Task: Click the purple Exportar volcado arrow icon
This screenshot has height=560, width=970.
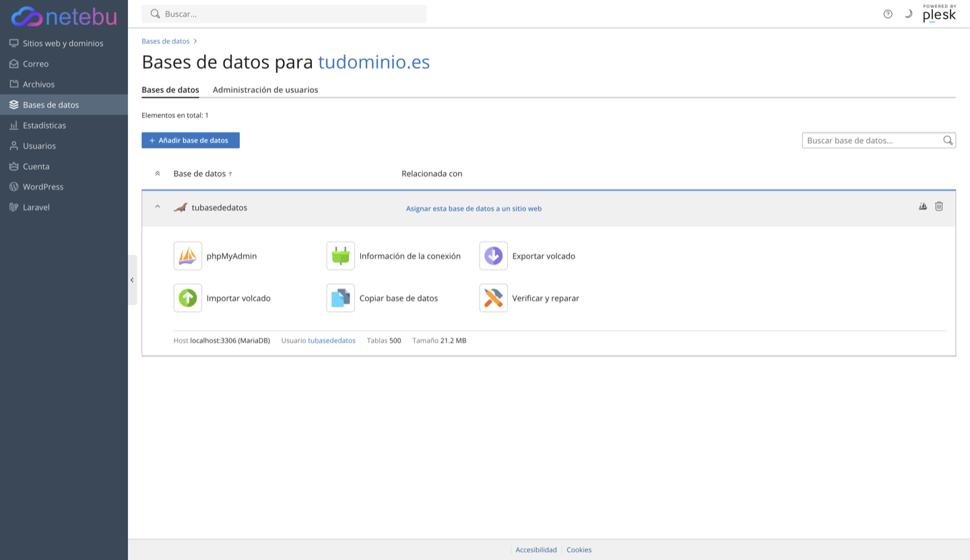Action: pyautogui.click(x=494, y=256)
